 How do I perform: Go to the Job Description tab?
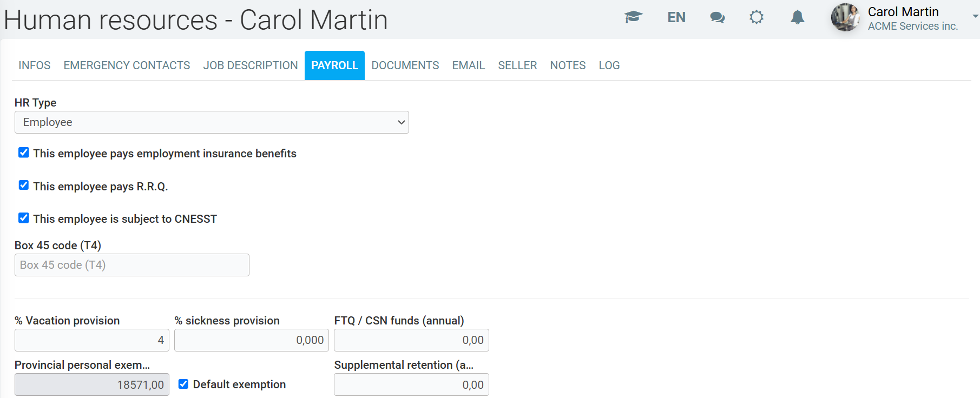pos(251,65)
